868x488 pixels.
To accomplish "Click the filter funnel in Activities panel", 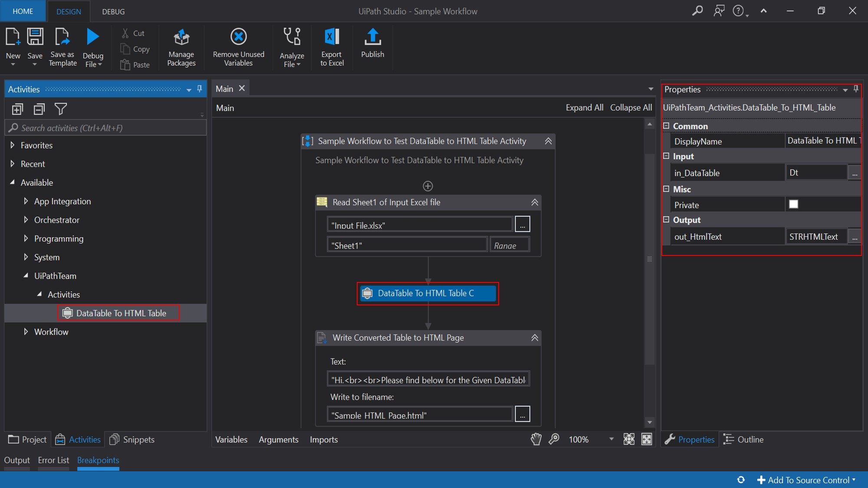I will point(61,109).
